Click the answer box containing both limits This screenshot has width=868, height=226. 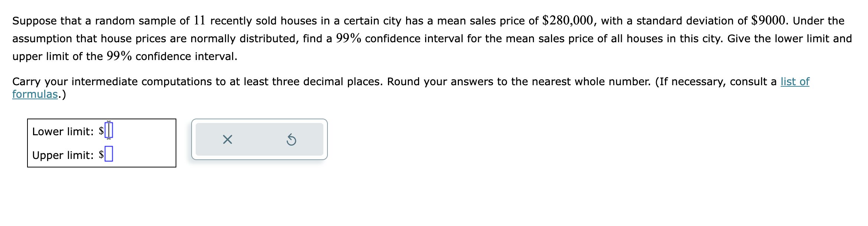(x=102, y=143)
